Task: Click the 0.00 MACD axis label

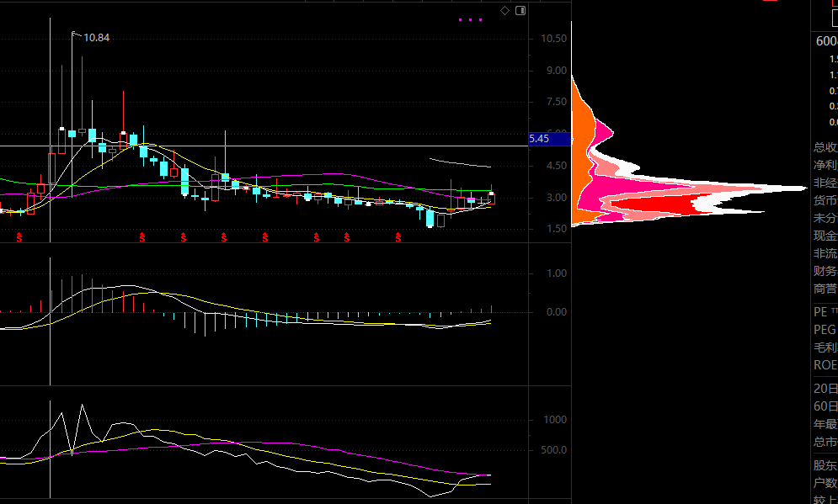Action: (557, 312)
